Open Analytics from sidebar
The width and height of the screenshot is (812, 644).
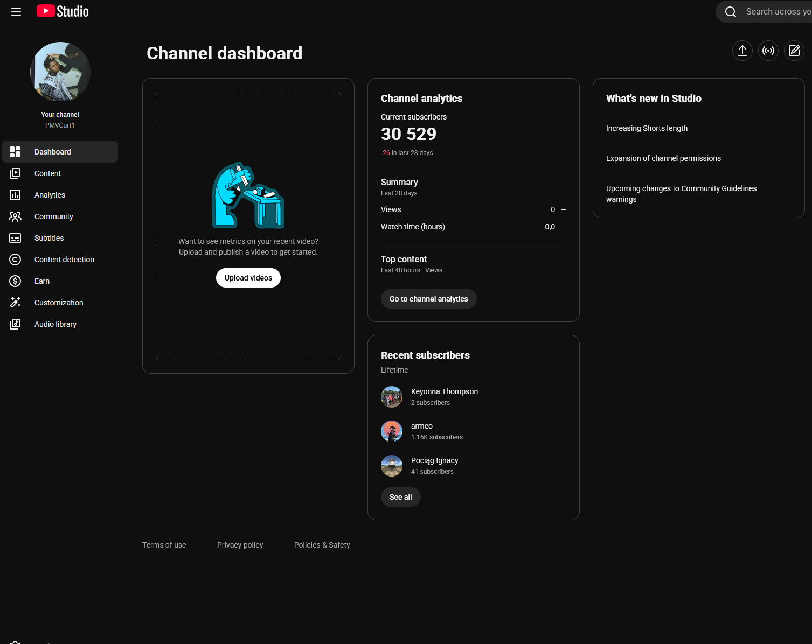60,195
